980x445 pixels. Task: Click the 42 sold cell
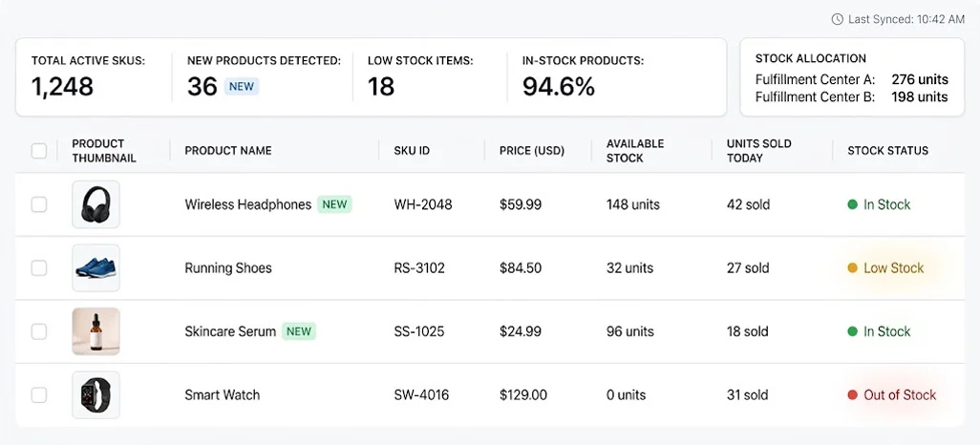[x=748, y=204]
